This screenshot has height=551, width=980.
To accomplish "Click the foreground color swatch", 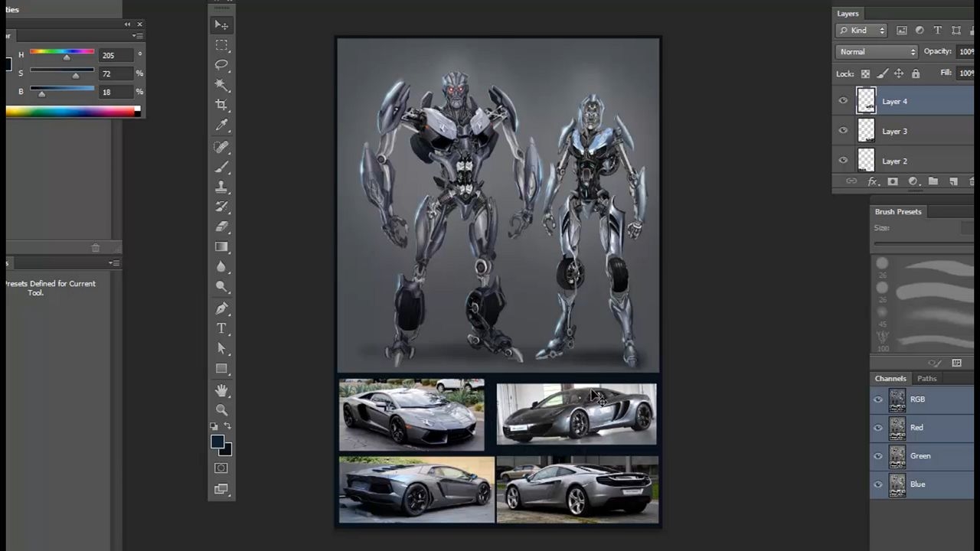I will 217,442.
